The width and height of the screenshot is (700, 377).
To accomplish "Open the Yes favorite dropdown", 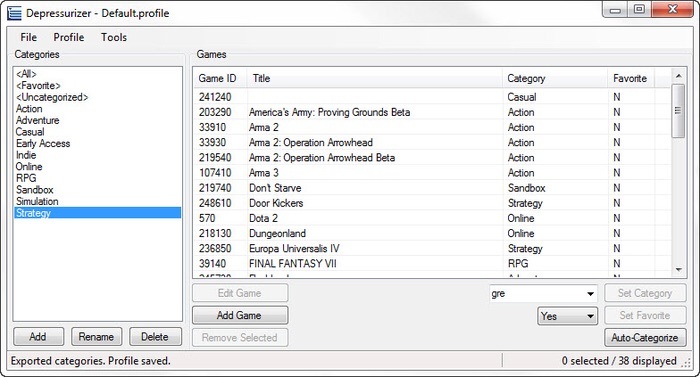I will pos(567,316).
